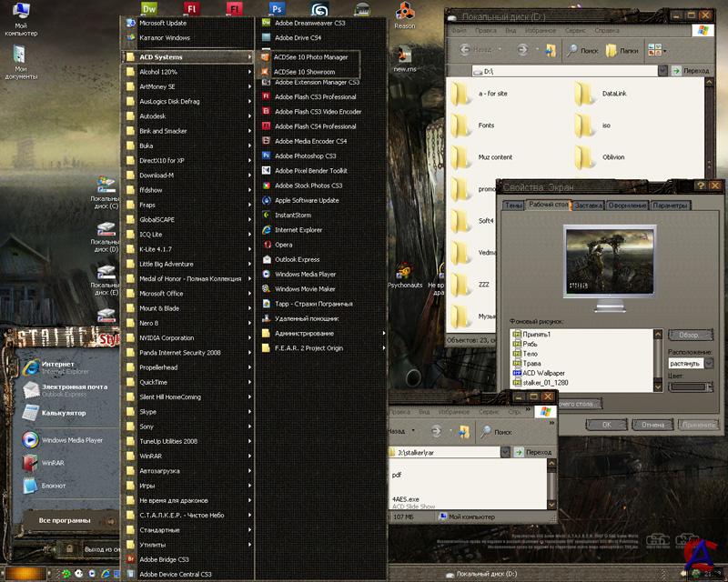Start WinRAR from the Start menu pinned list
The width and height of the screenshot is (728, 582).
tap(53, 463)
